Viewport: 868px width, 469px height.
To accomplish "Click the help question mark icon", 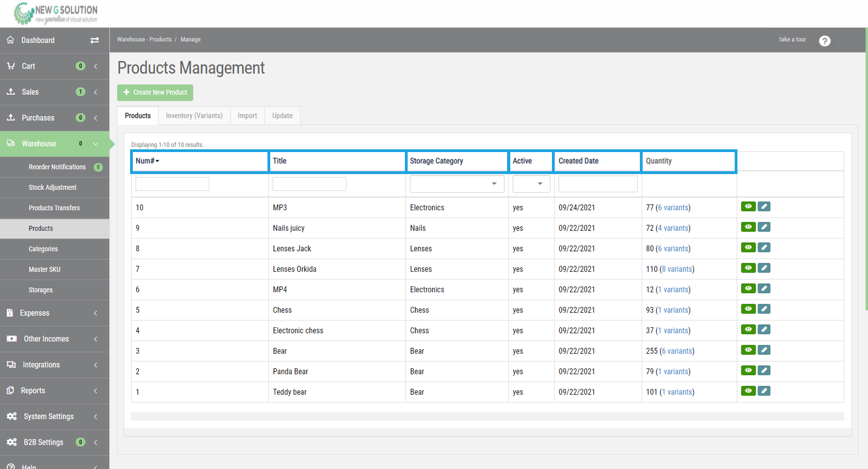I will (824, 41).
